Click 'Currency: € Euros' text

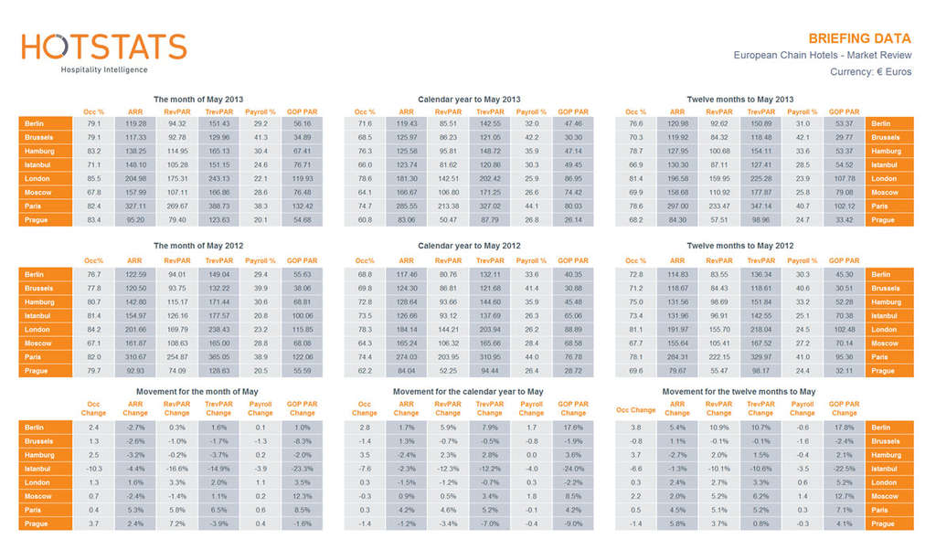point(870,71)
